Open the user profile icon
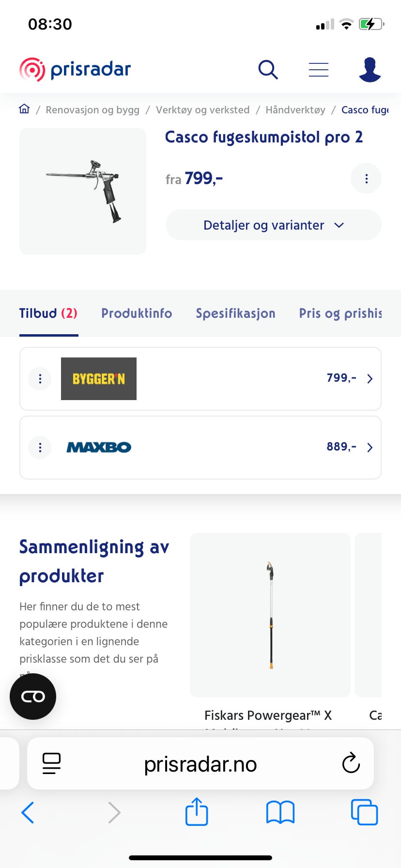Viewport: 401px width, 868px height. click(x=370, y=69)
